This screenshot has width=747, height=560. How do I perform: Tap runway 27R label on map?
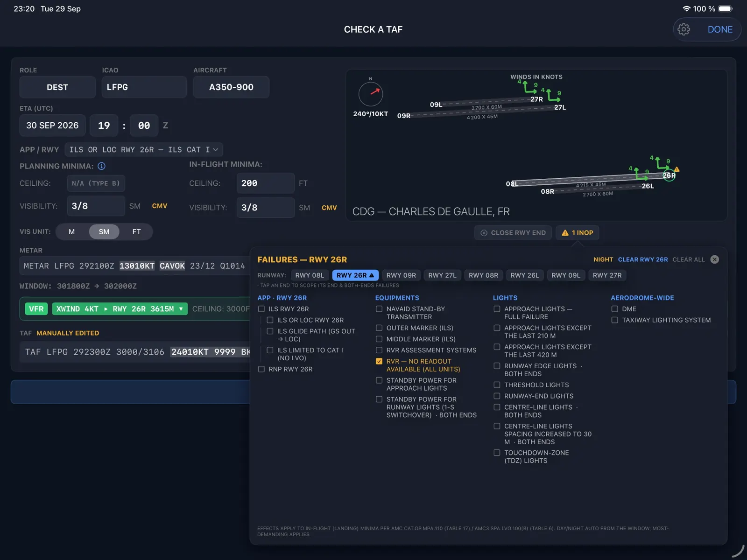point(537,99)
